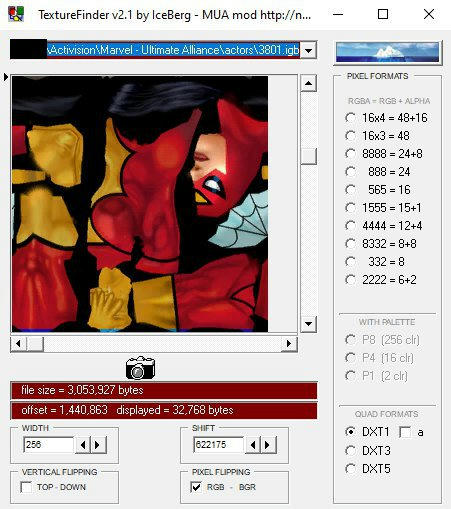
Task: Click the WIDTH input field
Action: pos(49,445)
